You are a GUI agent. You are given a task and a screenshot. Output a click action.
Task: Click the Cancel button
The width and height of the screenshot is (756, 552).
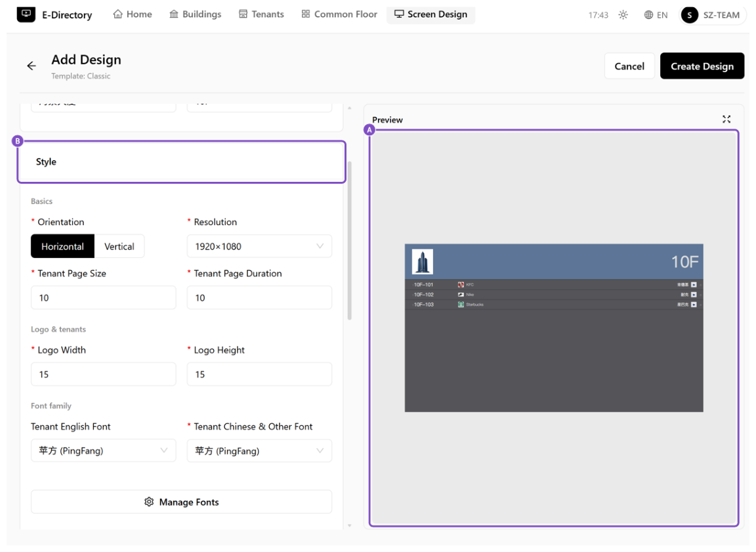coord(629,66)
